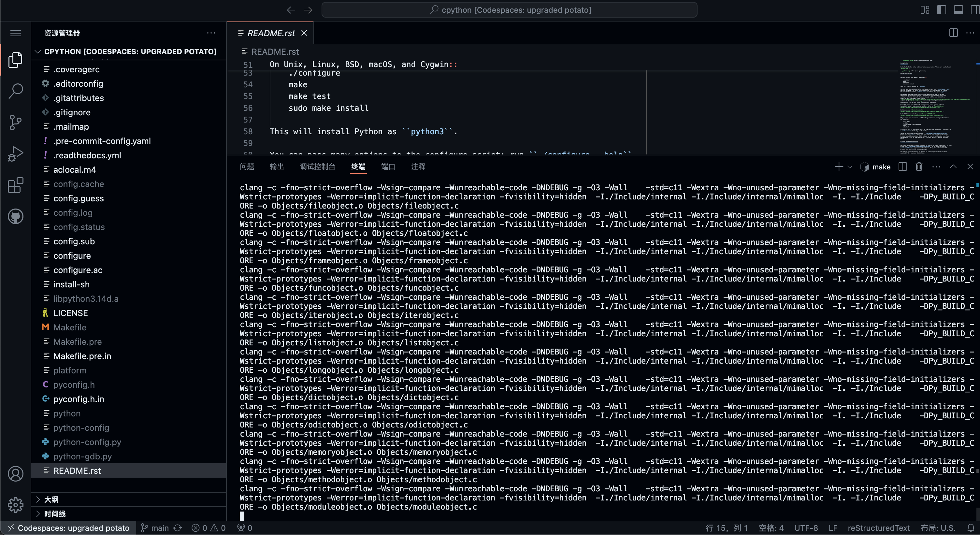Open the Manage gear icon
Image resolution: width=980 pixels, height=535 pixels.
pyautogui.click(x=16, y=505)
